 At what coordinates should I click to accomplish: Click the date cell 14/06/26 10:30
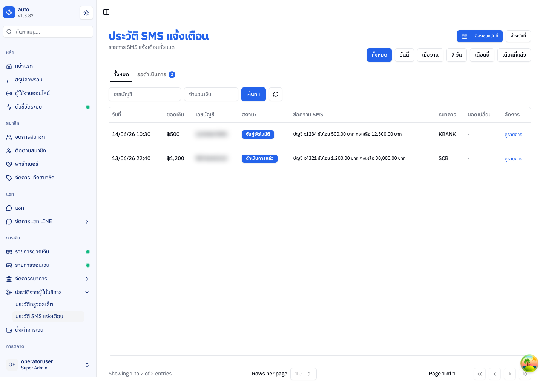tap(131, 135)
